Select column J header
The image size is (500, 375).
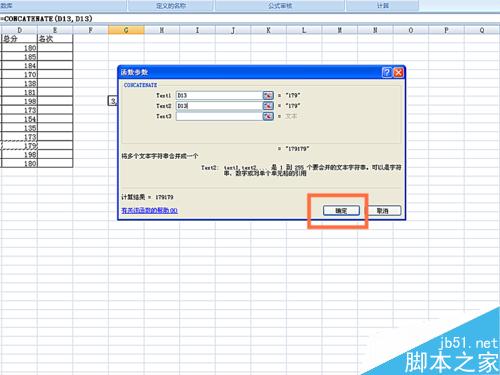[x=233, y=30]
